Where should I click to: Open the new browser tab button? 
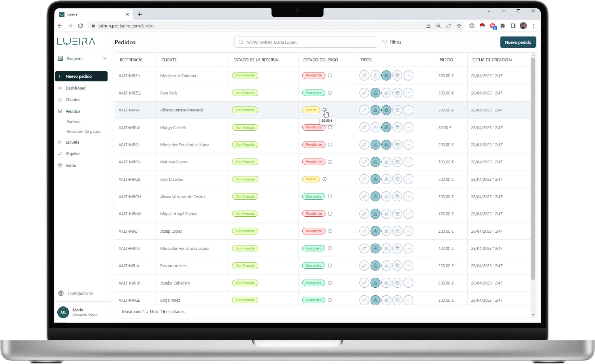(x=140, y=14)
